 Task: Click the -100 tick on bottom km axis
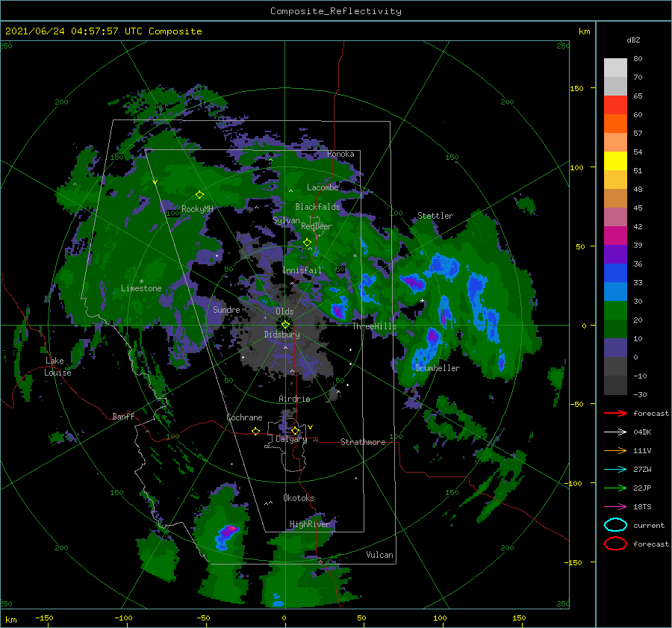coord(123,618)
